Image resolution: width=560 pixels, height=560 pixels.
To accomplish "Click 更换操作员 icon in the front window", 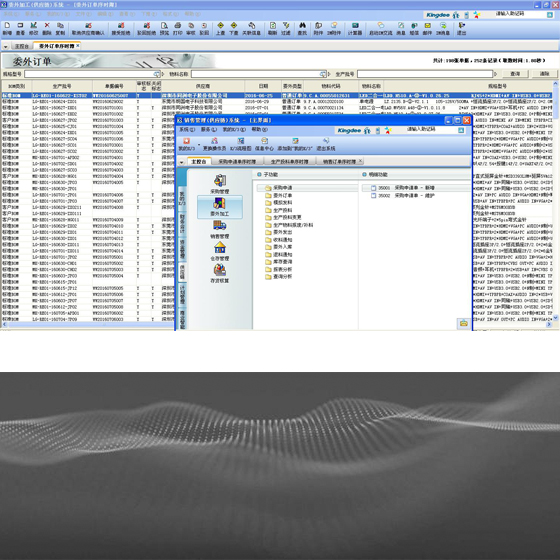I will pos(214,144).
